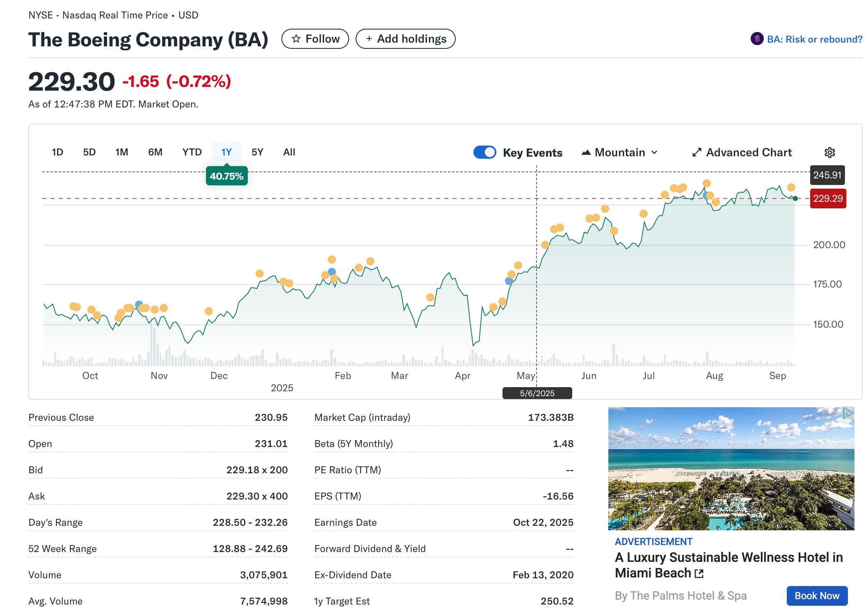
Task: Click the Miami Beach hotel ad image
Action: point(731,468)
